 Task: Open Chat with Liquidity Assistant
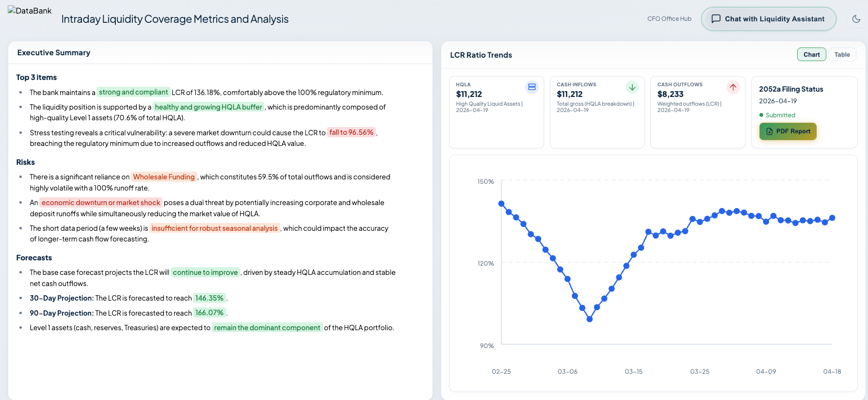tap(768, 19)
